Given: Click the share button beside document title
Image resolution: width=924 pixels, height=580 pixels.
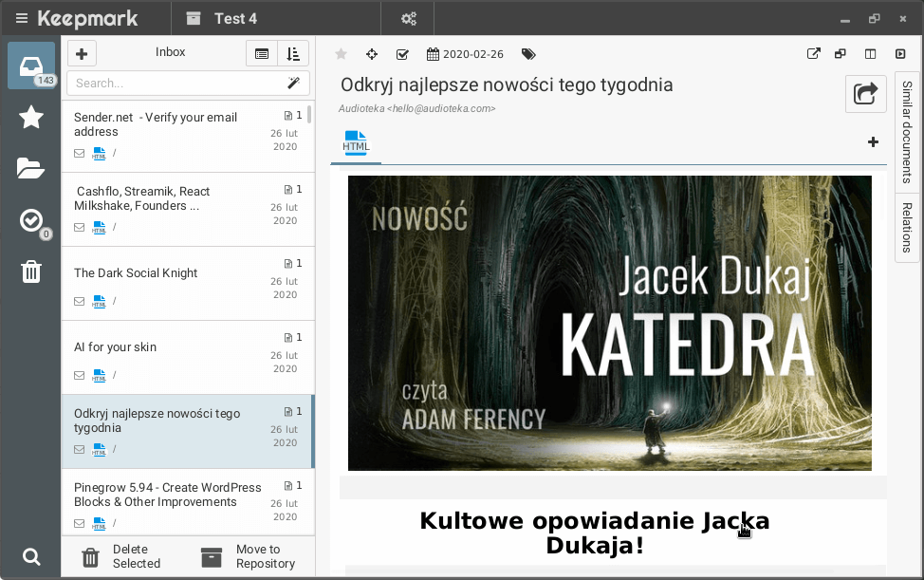Looking at the screenshot, I should click(x=865, y=94).
